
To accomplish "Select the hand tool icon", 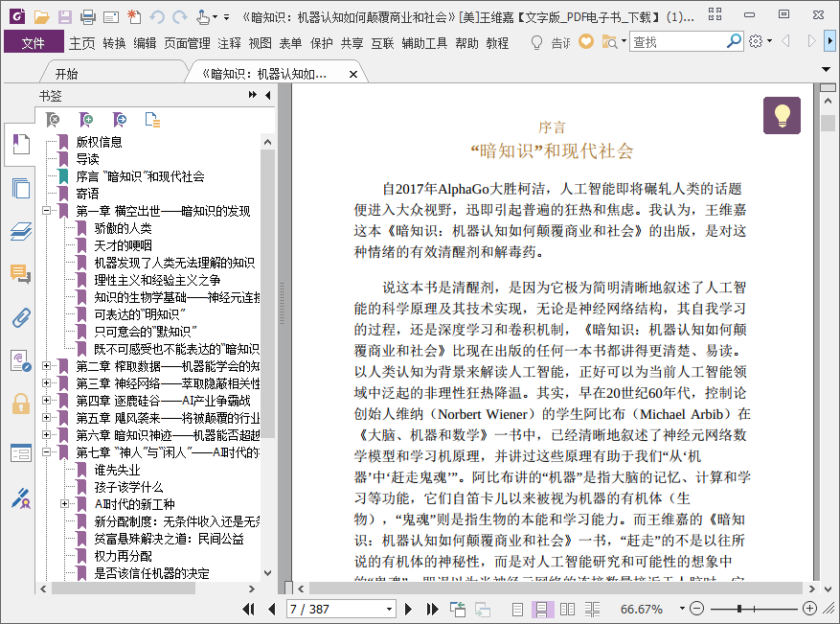I will tap(203, 17).
